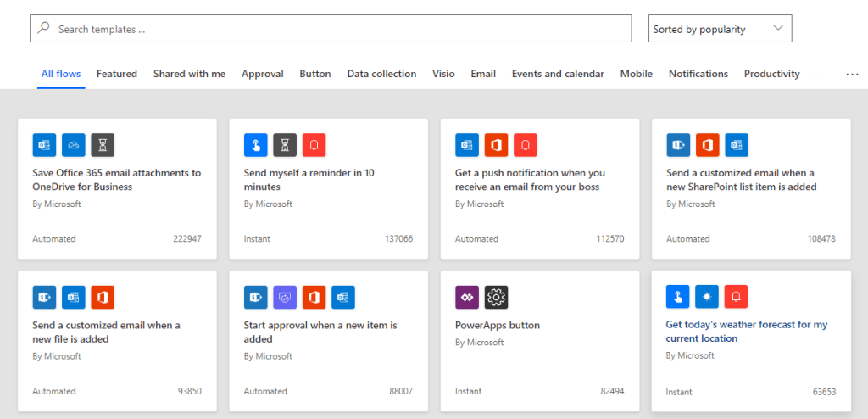Click purple Approvals icon on Start approval card

[285, 297]
